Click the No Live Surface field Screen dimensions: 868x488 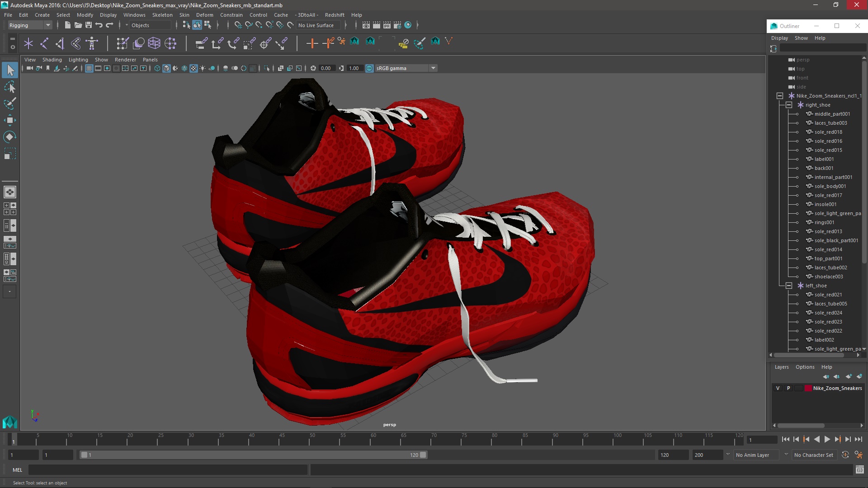319,25
